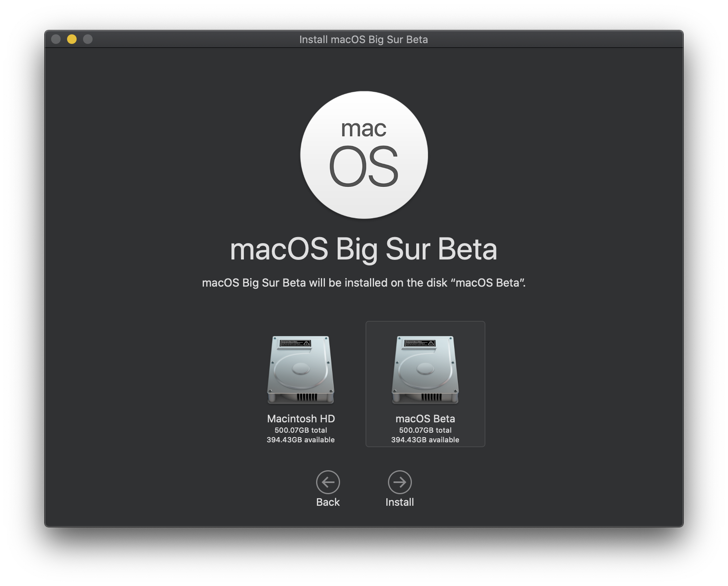Image resolution: width=728 pixels, height=586 pixels.
Task: Select the Macintosh HD disk icon
Action: (301, 369)
